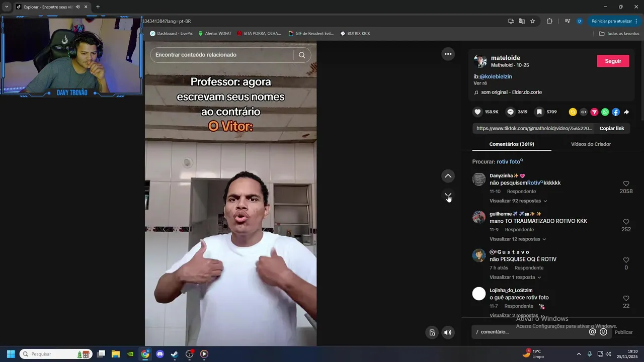The image size is (644, 362).
Task: Open embed code icon
Action: pos(584,112)
